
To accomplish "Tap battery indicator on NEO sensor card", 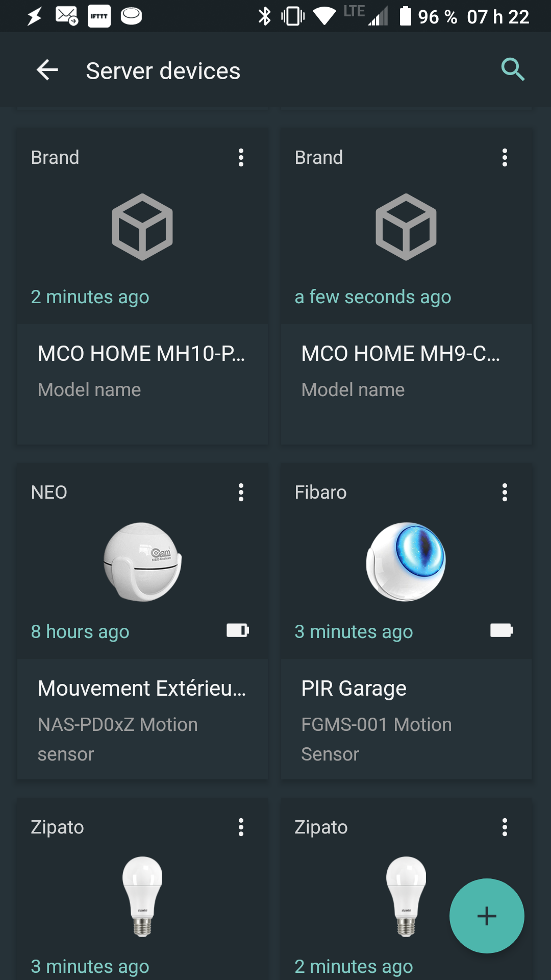I will tap(238, 631).
